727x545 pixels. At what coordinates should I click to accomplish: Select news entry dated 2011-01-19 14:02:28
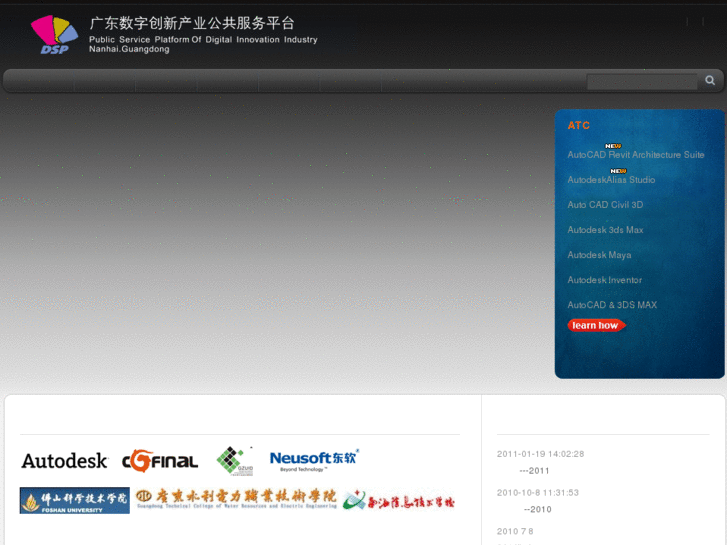(540, 454)
